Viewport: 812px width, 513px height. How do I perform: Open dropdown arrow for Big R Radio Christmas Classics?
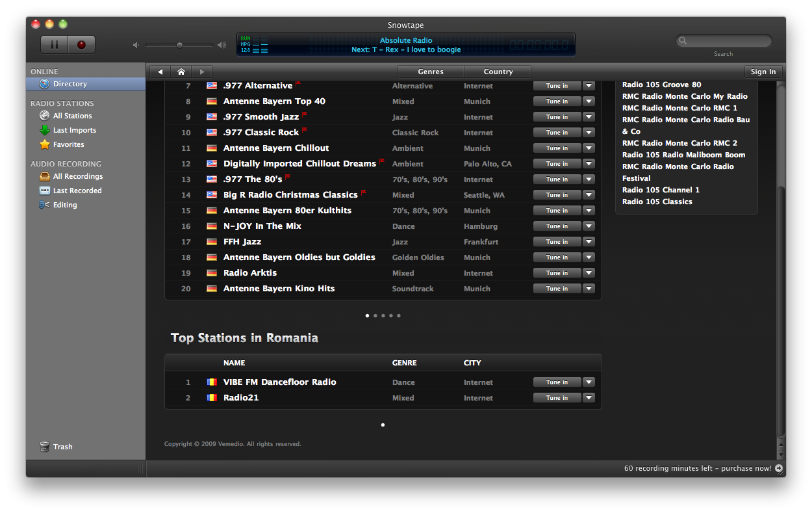(x=589, y=195)
